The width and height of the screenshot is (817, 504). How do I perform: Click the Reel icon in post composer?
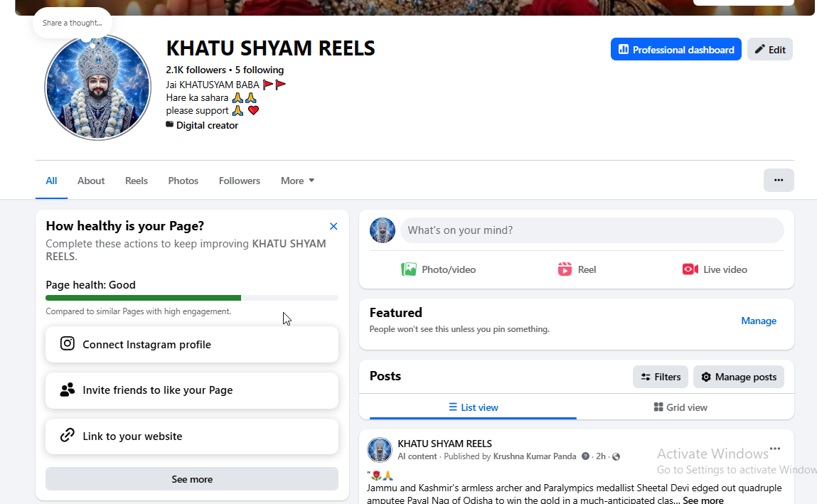tap(565, 269)
